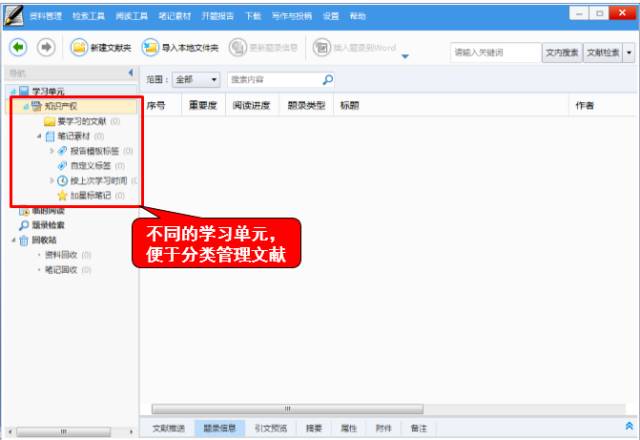The width and height of the screenshot is (640, 440).
Task: Open the 检索工具 menu
Action: coord(89,16)
